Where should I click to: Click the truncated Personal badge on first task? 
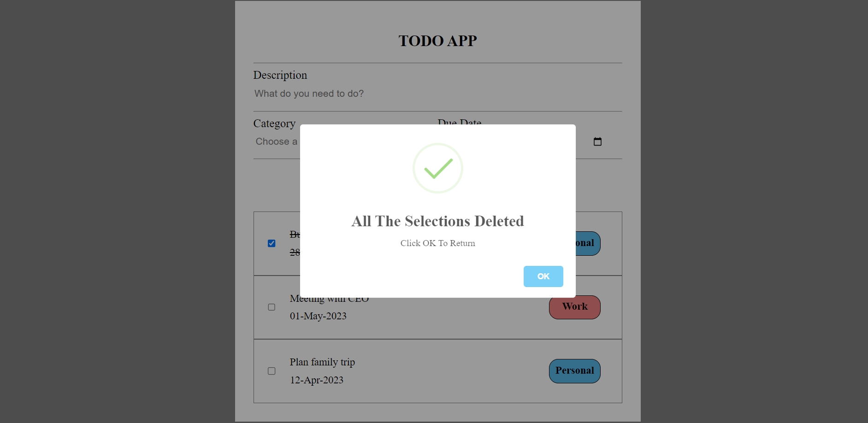[x=585, y=243]
